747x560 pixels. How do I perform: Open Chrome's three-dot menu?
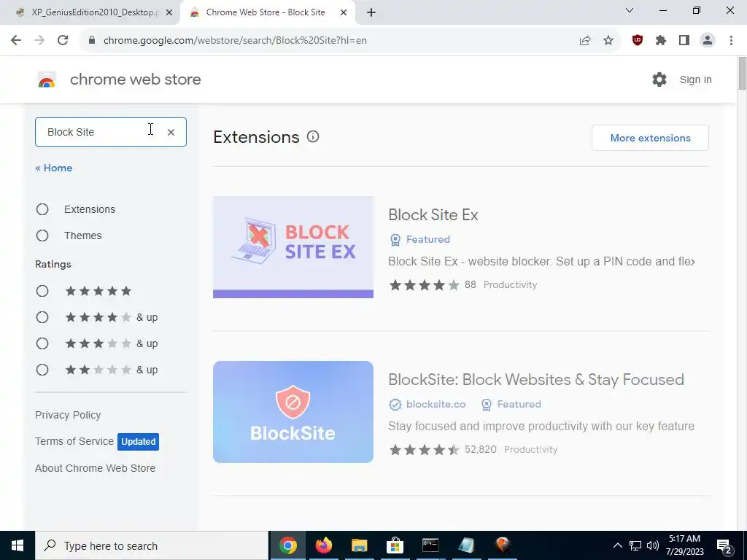pos(731,41)
